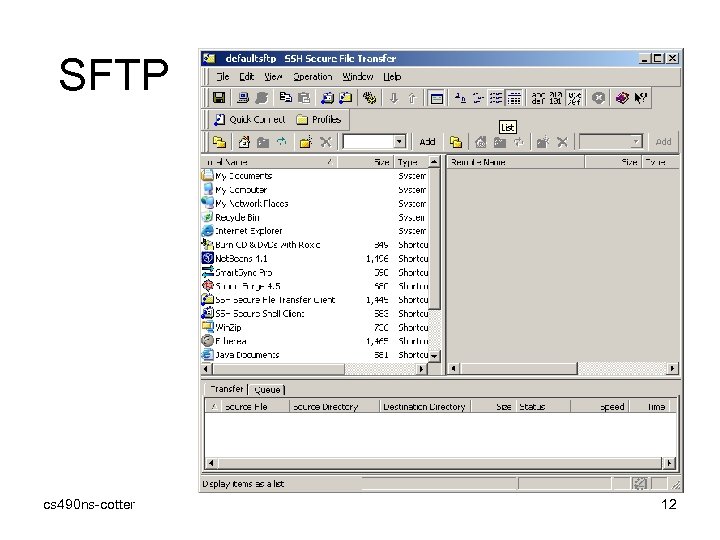Click inside the local path input field
Image resolution: width=720 pixels, height=540 pixels.
click(369, 142)
